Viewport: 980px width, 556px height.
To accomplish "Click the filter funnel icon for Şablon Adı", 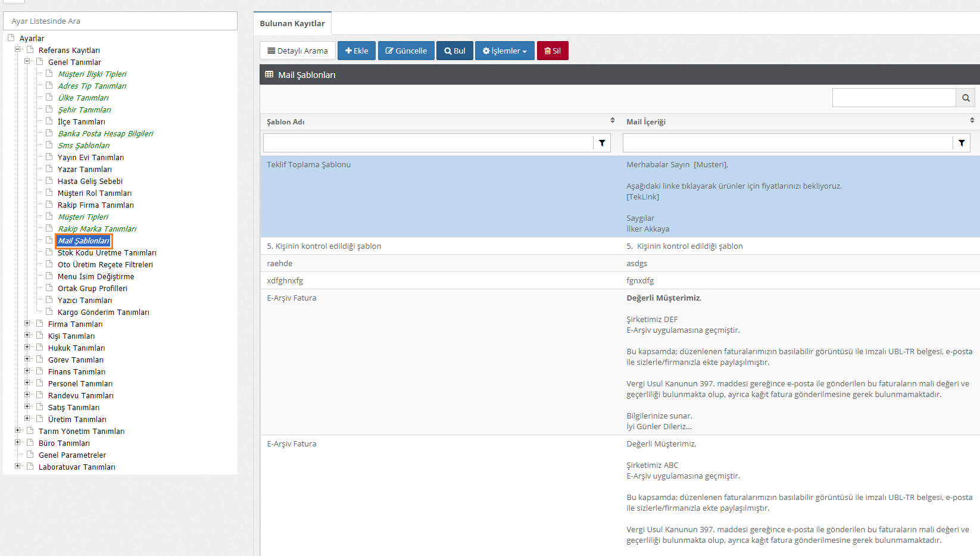I will tap(602, 143).
